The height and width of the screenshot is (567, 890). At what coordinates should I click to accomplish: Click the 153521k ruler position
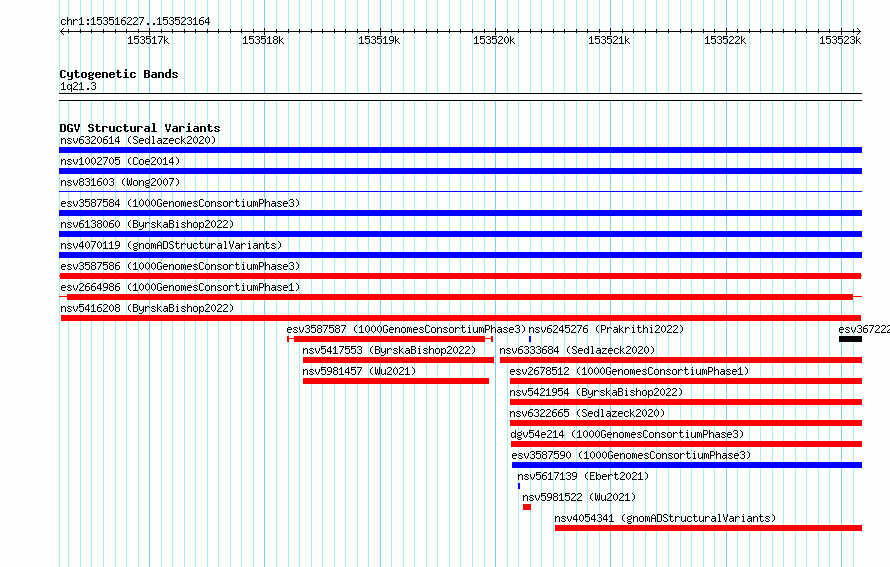pos(609,40)
